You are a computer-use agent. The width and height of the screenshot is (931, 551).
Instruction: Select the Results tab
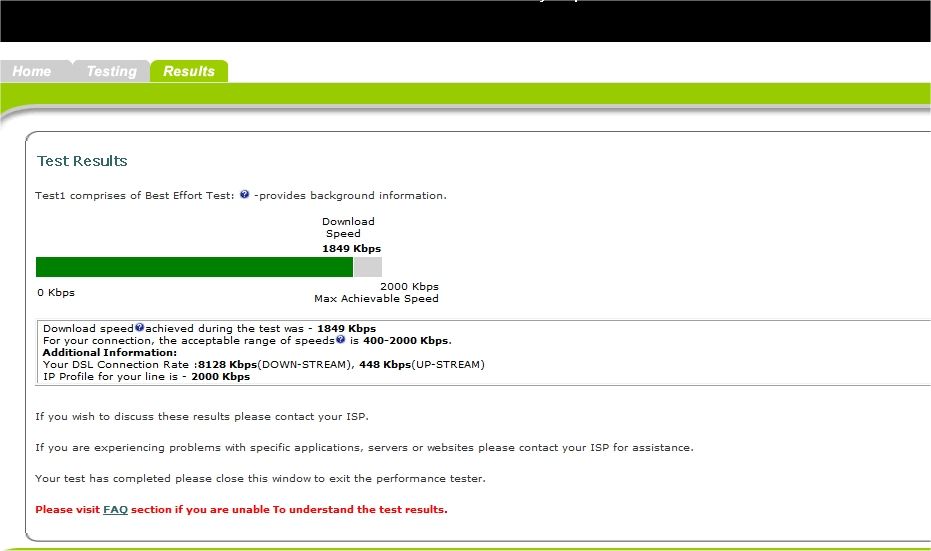[189, 71]
